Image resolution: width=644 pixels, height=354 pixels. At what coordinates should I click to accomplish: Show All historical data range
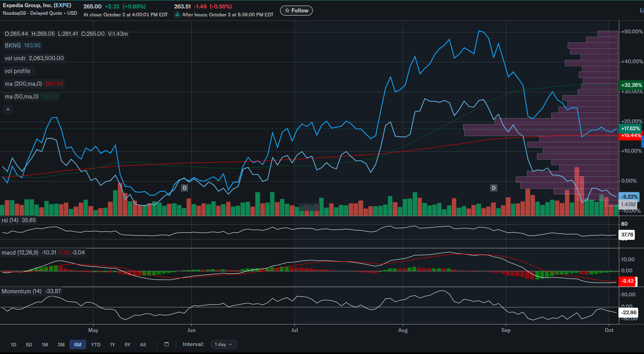(143, 344)
